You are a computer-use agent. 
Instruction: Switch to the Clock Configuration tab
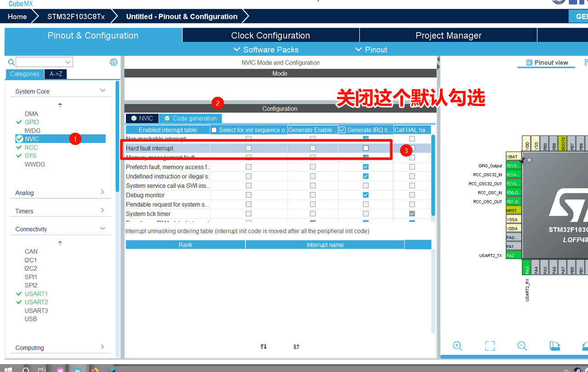pos(271,35)
